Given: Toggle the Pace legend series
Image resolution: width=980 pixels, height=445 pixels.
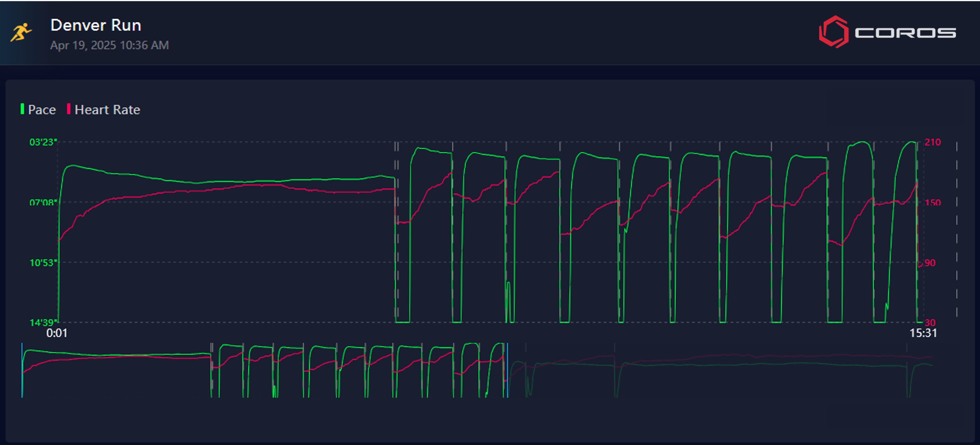Looking at the screenshot, I should pyautogui.click(x=38, y=109).
